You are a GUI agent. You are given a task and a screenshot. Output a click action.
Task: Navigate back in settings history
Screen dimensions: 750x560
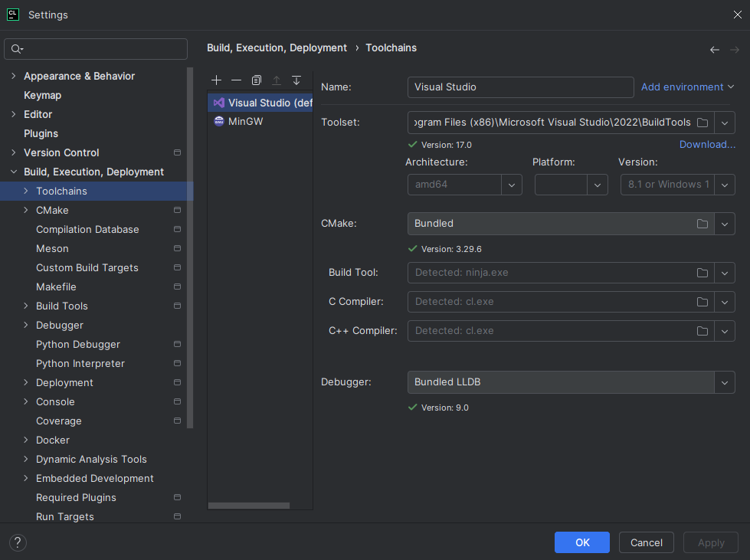tap(715, 50)
